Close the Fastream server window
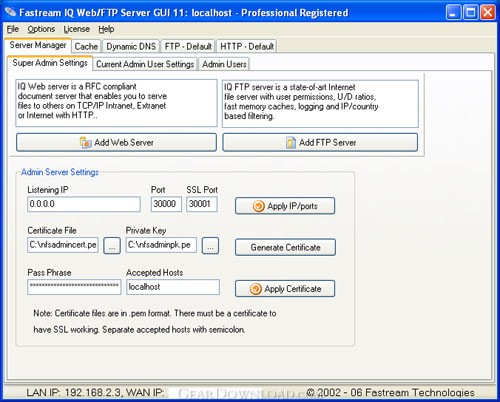This screenshot has width=500, height=402. tap(488, 12)
